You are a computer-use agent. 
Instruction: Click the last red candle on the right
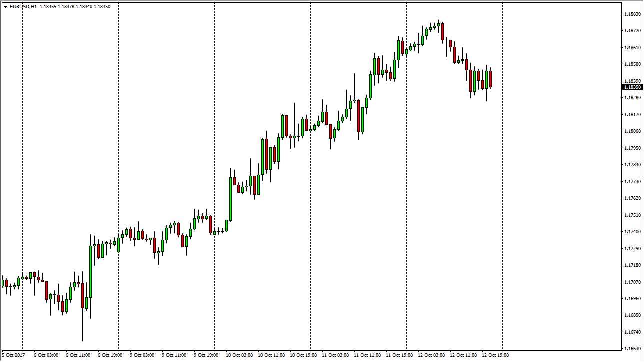point(490,80)
